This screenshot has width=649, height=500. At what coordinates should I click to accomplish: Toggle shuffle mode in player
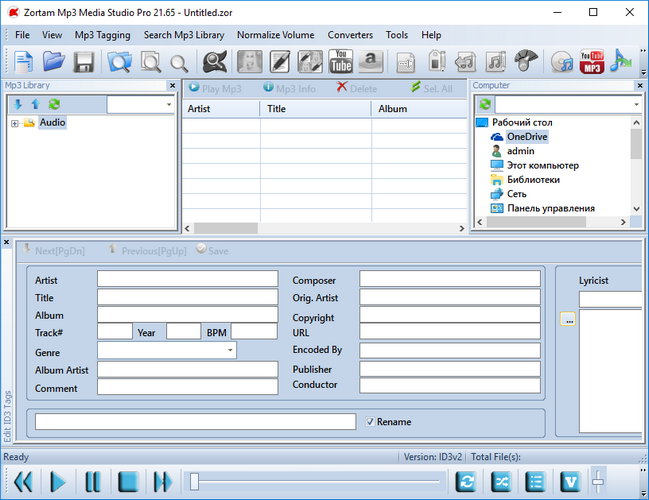501,482
